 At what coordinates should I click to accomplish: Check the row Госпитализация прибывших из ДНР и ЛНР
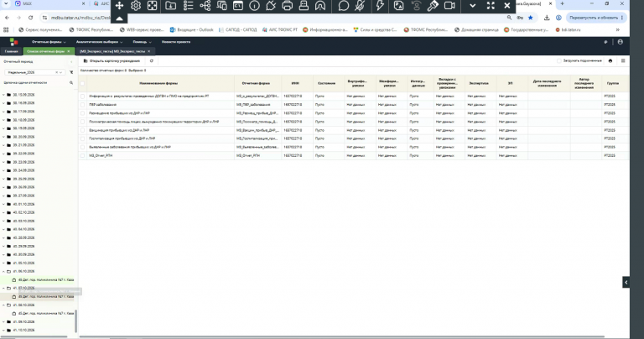click(82, 139)
